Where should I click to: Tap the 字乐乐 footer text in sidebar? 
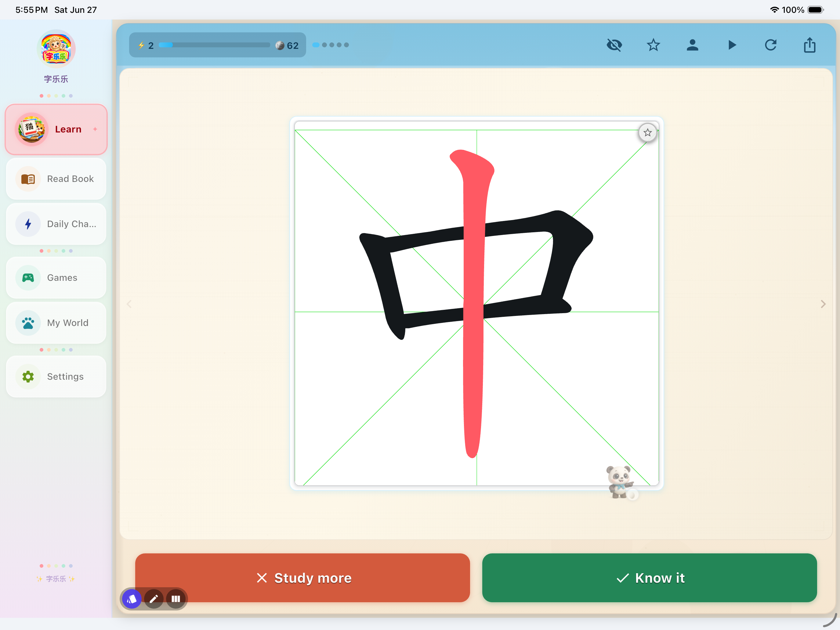coord(56,579)
